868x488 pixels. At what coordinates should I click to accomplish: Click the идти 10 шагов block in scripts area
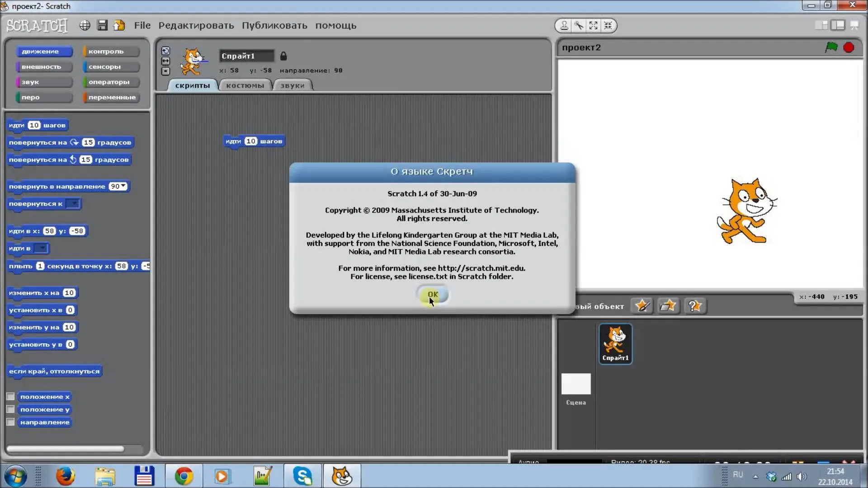click(x=254, y=141)
